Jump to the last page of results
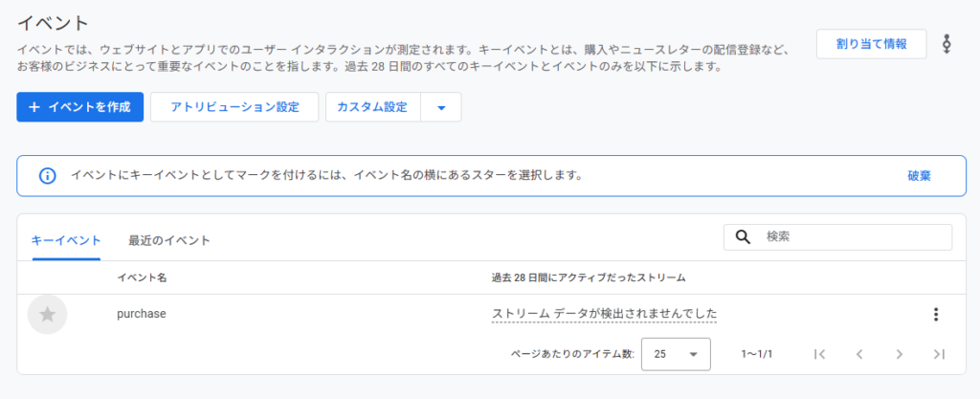Screen dimensions: 980x399 tap(939, 354)
